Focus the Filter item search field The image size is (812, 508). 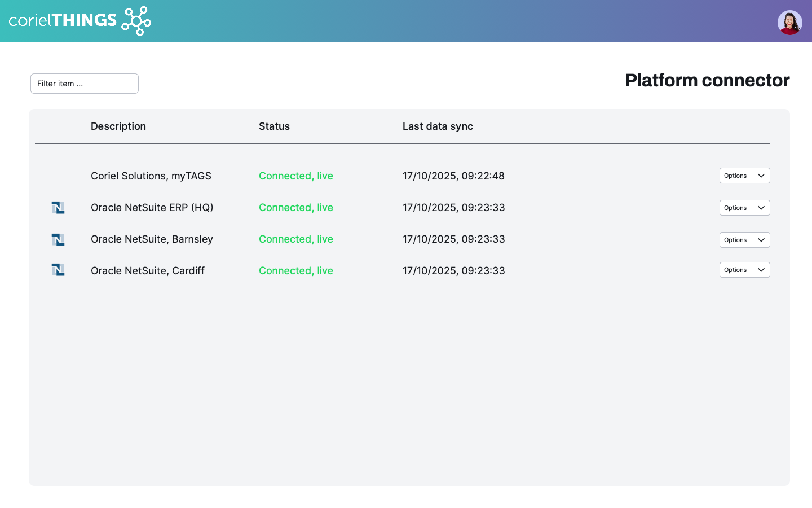85,84
